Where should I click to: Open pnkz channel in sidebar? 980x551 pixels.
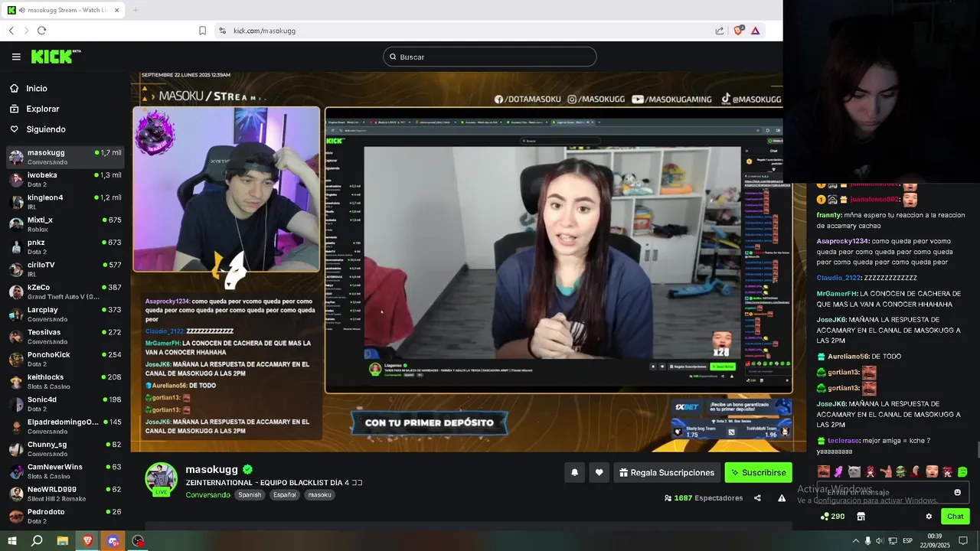tap(65, 246)
